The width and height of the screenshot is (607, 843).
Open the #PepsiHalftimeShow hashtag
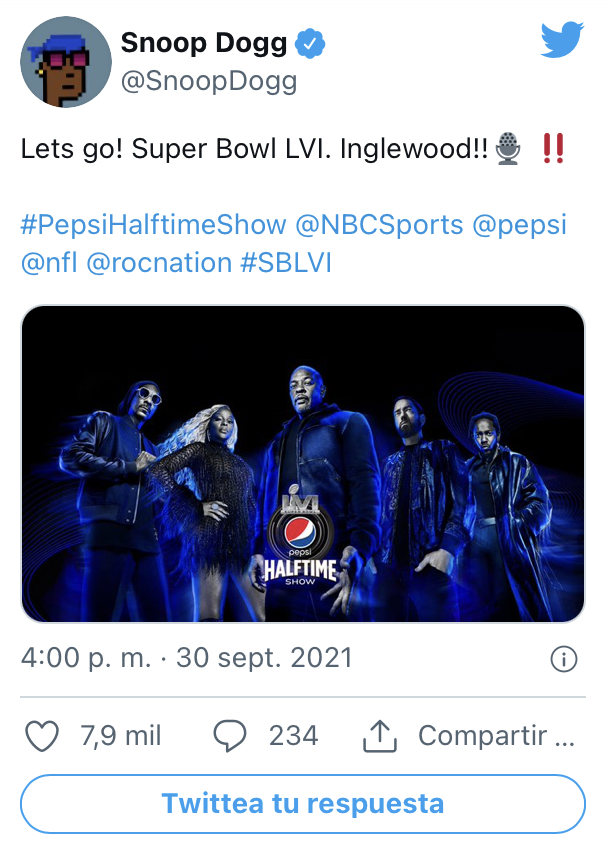point(153,224)
